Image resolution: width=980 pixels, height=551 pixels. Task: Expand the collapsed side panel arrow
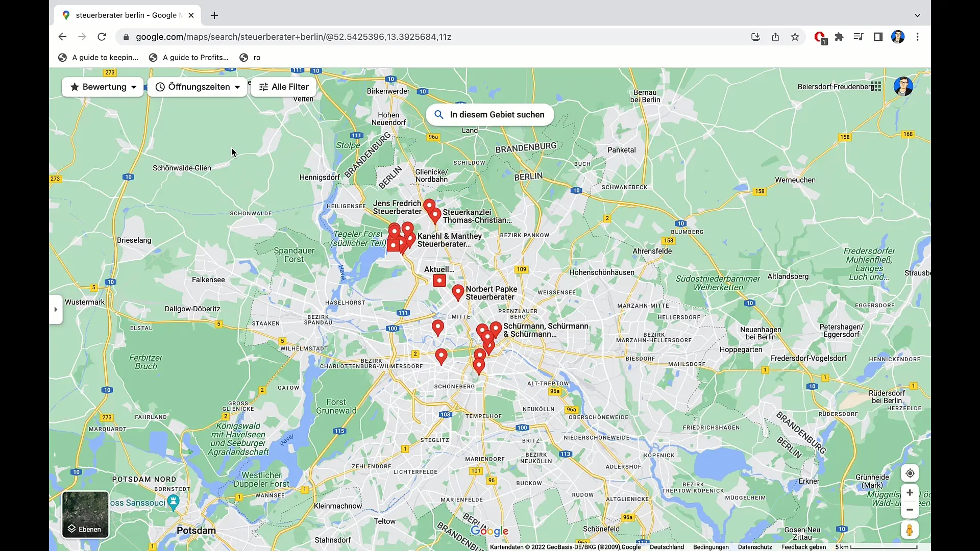[x=56, y=309]
